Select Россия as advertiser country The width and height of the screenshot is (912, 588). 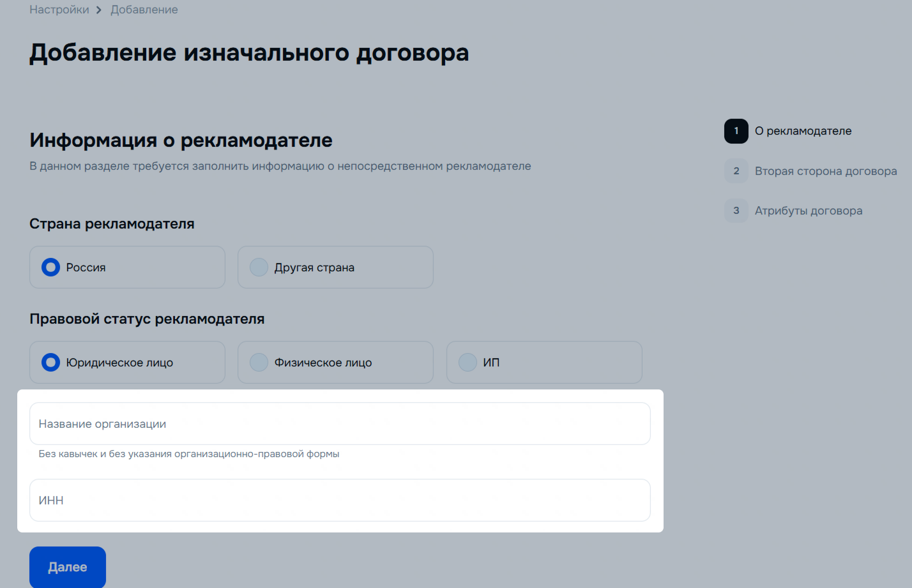[51, 268]
